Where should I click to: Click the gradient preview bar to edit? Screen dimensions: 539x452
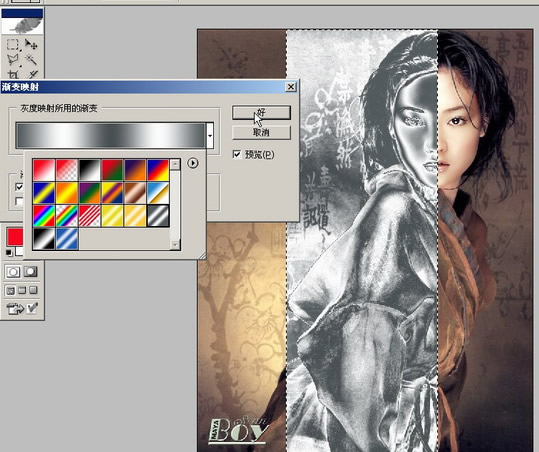[x=111, y=135]
